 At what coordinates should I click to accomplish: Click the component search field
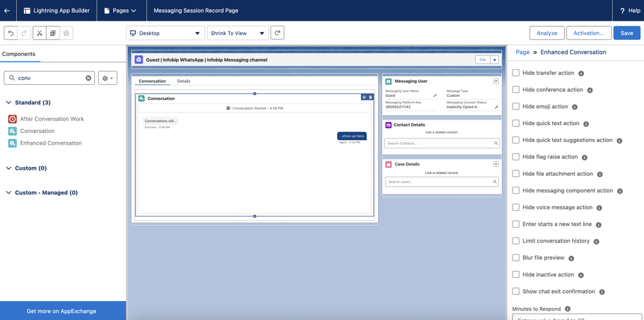(49, 78)
